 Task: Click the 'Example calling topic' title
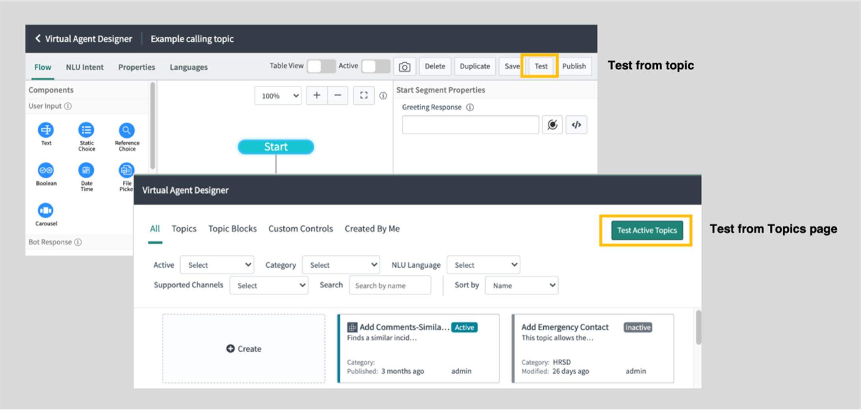pyautogui.click(x=192, y=39)
